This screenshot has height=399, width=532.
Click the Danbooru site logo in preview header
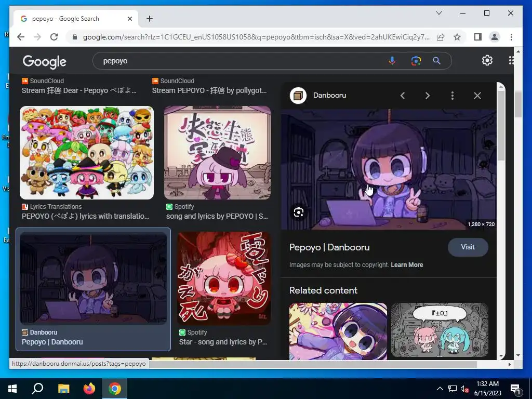click(298, 96)
